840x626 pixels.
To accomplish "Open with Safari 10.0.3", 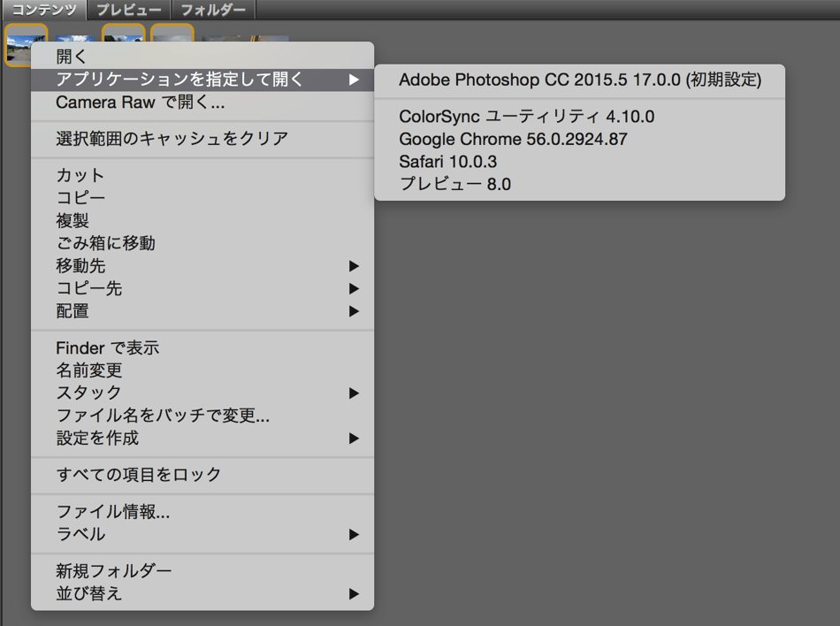I will (x=580, y=162).
